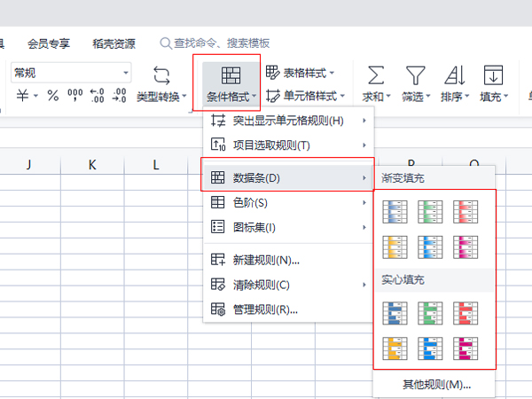Open 项目选取规则 submenu
Image resolution: width=532 pixels, height=399 pixels.
[287, 145]
